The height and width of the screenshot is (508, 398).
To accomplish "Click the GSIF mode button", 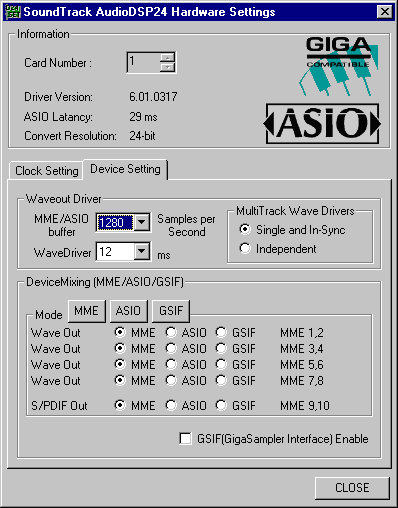I will 171,311.
